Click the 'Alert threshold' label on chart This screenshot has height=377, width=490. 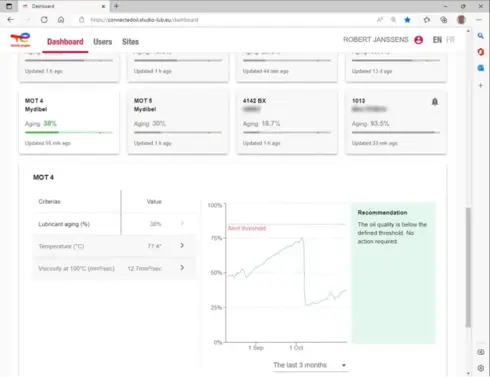coord(247,228)
